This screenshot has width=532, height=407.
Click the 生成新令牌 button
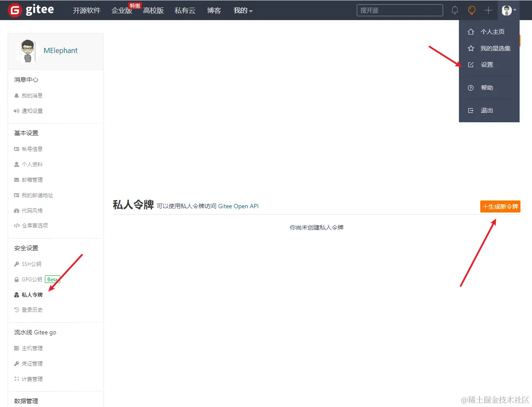[500, 207]
